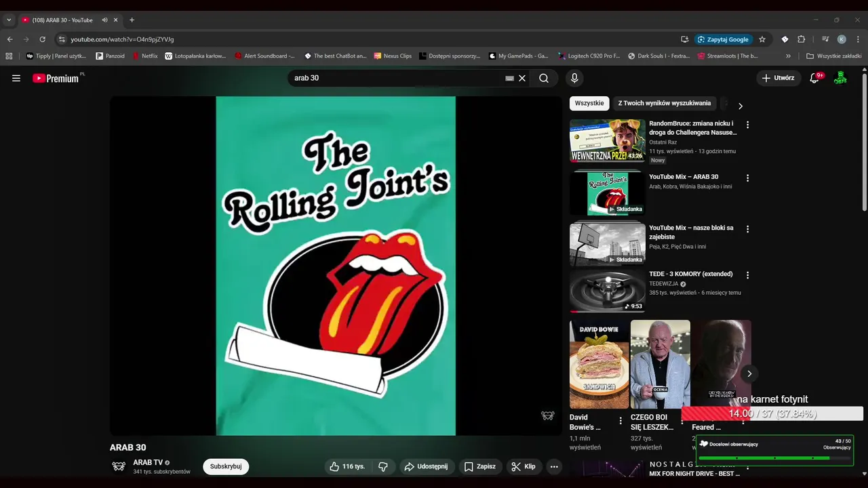Click the Docelowi obserwujący progress bar
This screenshot has width=868, height=488.
click(773, 458)
